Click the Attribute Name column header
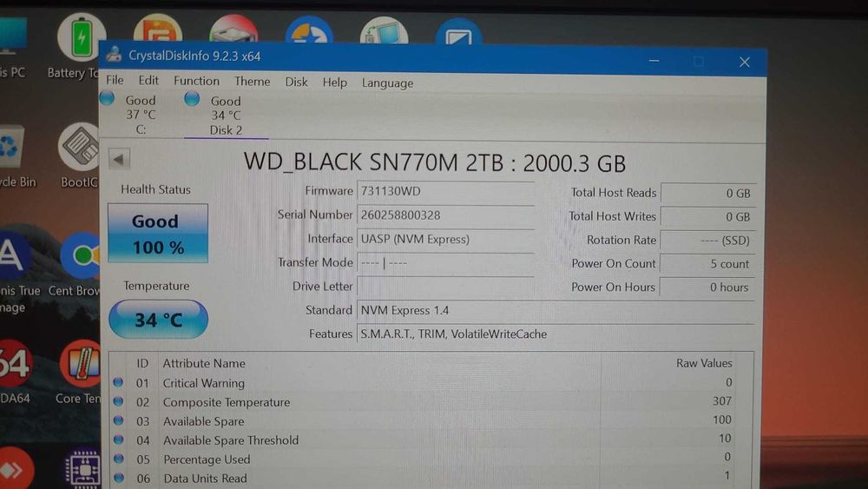The height and width of the screenshot is (489, 868). pos(204,363)
